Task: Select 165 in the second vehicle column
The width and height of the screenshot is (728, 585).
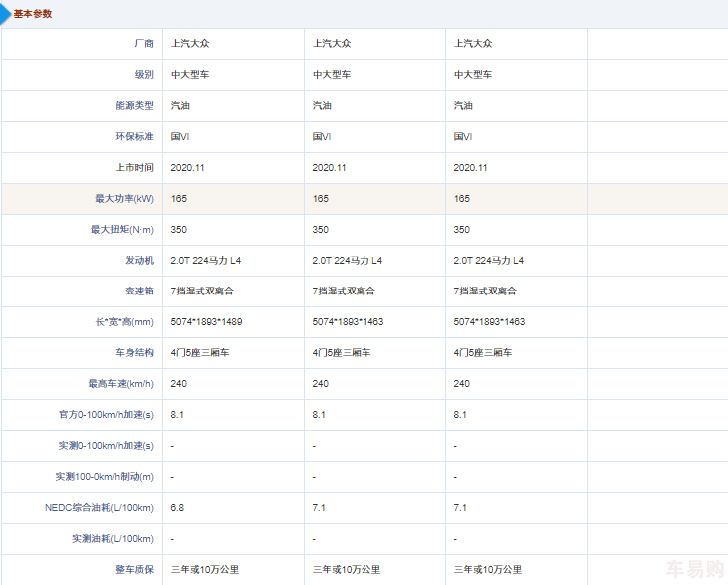Action: coord(321,199)
